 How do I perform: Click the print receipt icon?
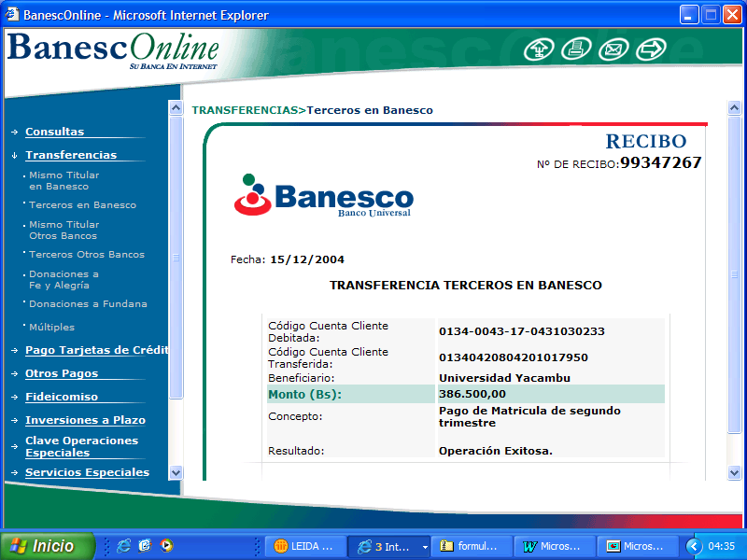(576, 49)
